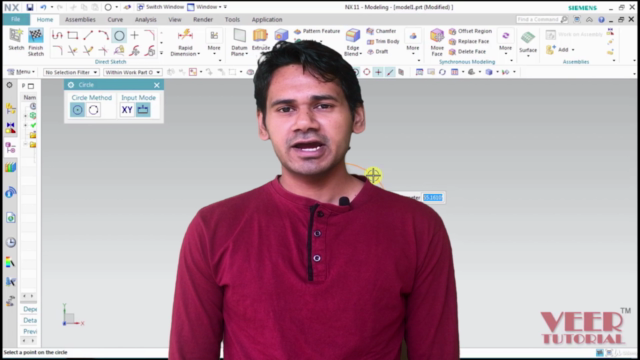The height and width of the screenshot is (360, 640).
Task: Expand Synchronous Modeling More dropdown
Action: [505, 42]
